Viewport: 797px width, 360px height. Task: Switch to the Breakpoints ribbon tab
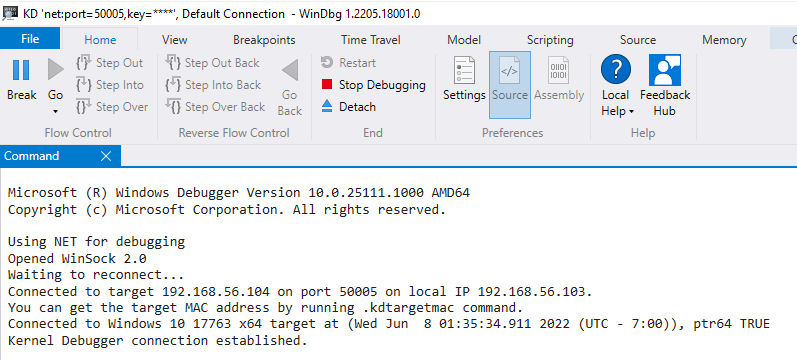click(x=264, y=40)
